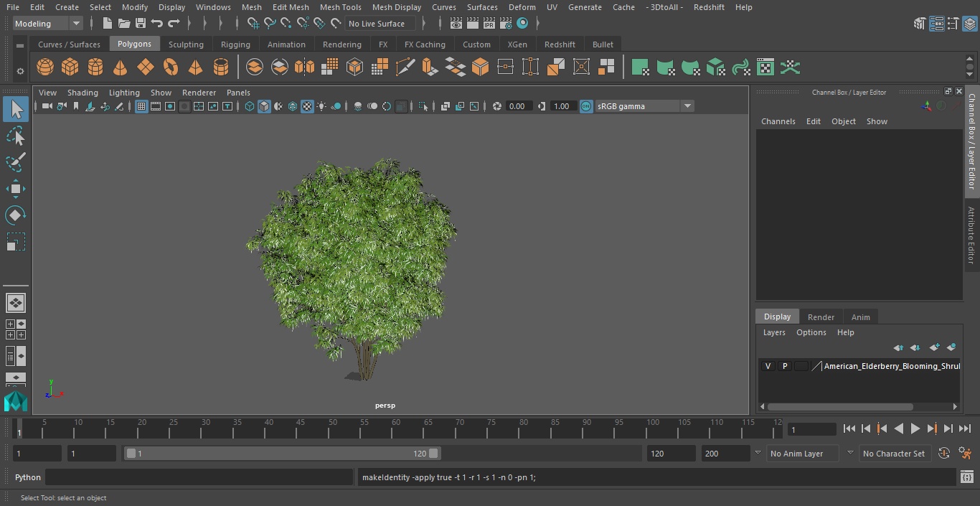Open the viewport Shading menu

coord(83,93)
